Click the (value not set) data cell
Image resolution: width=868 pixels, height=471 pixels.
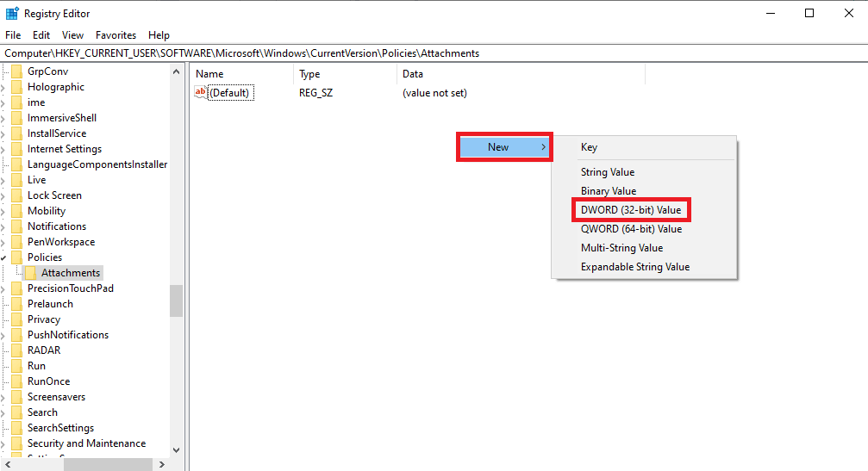(x=434, y=93)
